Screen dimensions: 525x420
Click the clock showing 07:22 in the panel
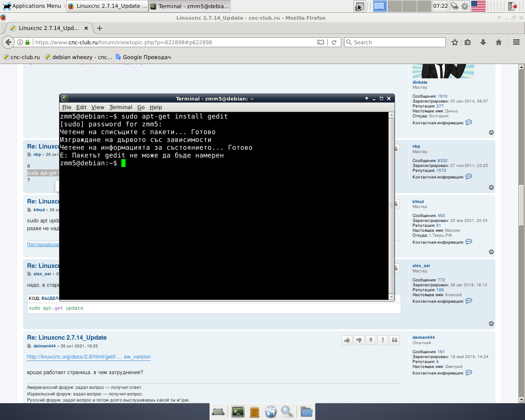(440, 6)
